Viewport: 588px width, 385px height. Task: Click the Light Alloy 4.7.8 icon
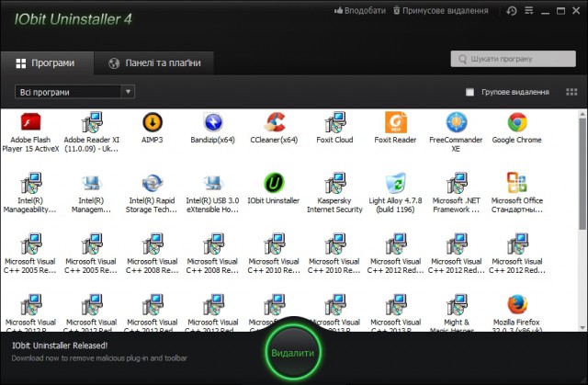click(396, 183)
